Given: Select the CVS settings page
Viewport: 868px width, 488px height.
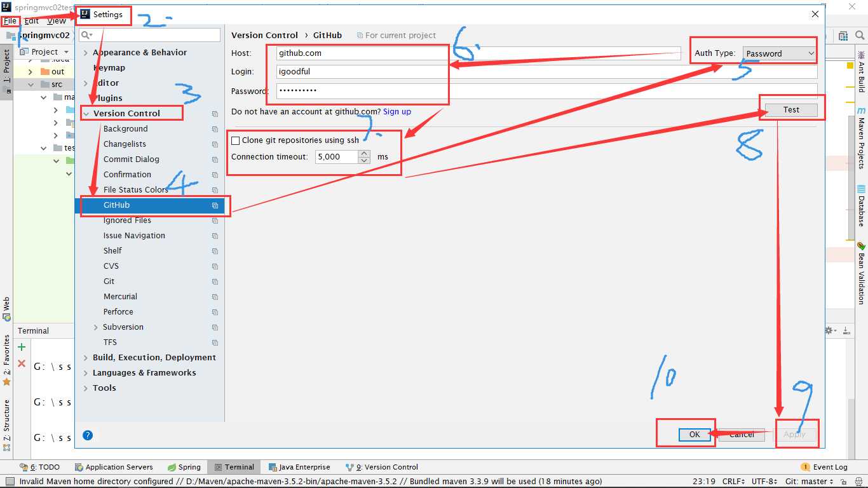Looking at the screenshot, I should coord(111,266).
